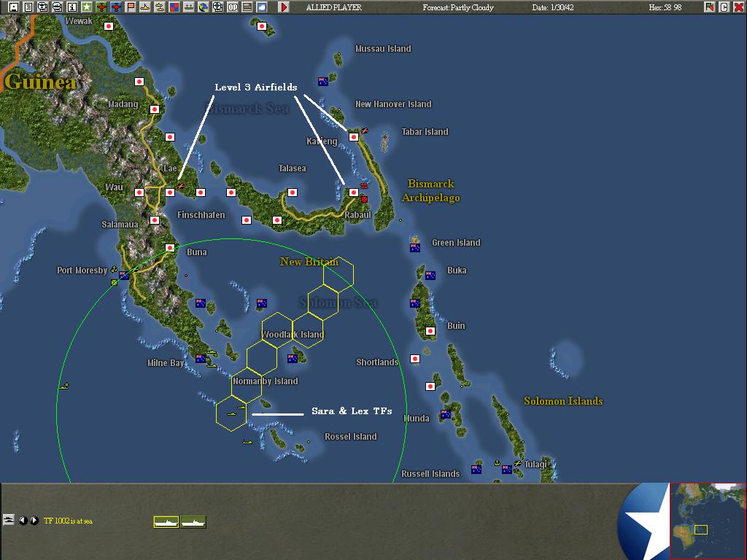Click the red end-turn arrow
Image resolution: width=747 pixels, height=560 pixels.
click(x=284, y=7)
